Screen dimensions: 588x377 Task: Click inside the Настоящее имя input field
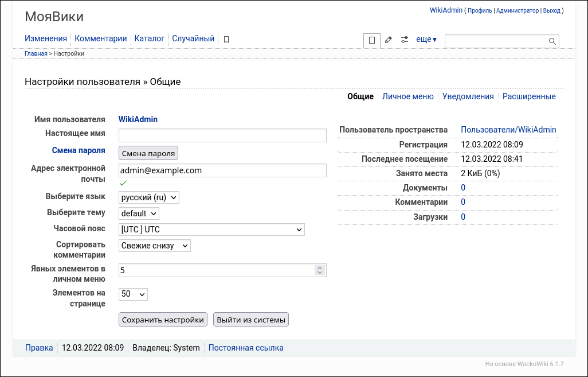point(222,135)
